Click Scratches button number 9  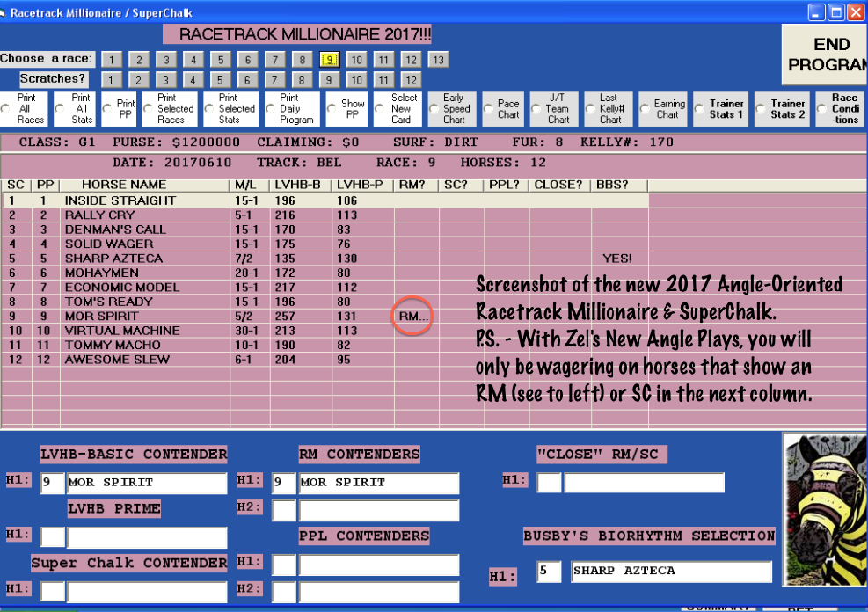coord(329,80)
